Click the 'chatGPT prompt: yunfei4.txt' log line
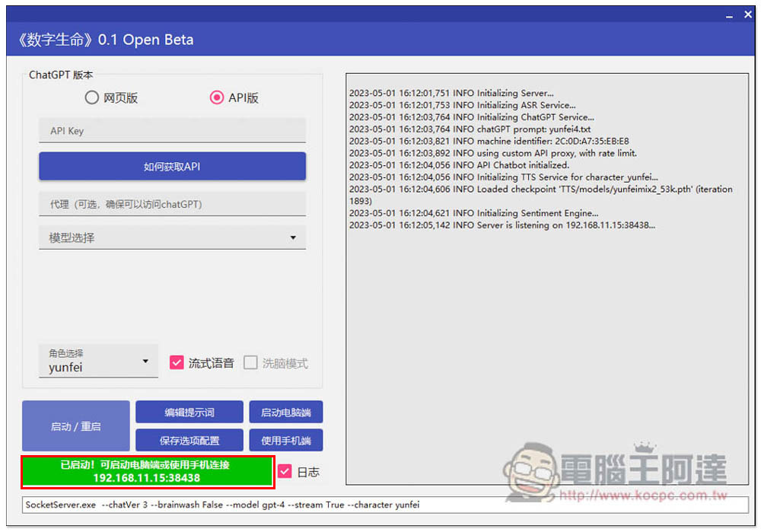Image resolution: width=761 pixels, height=532 pixels. click(x=470, y=129)
